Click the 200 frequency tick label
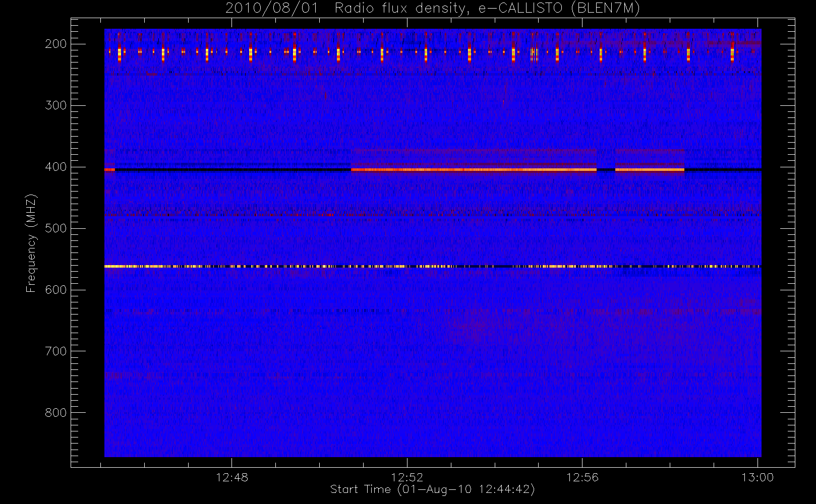816x504 pixels. 56,44
